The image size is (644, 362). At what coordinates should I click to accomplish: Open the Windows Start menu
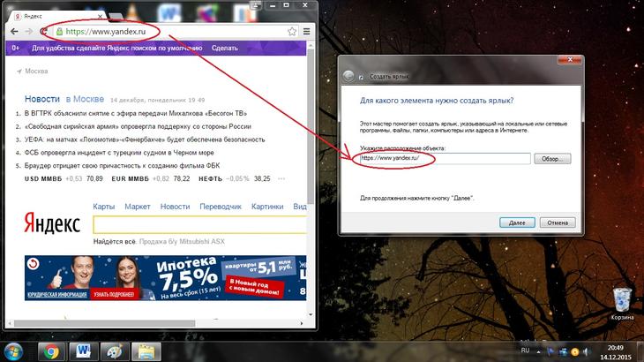(x=14, y=351)
